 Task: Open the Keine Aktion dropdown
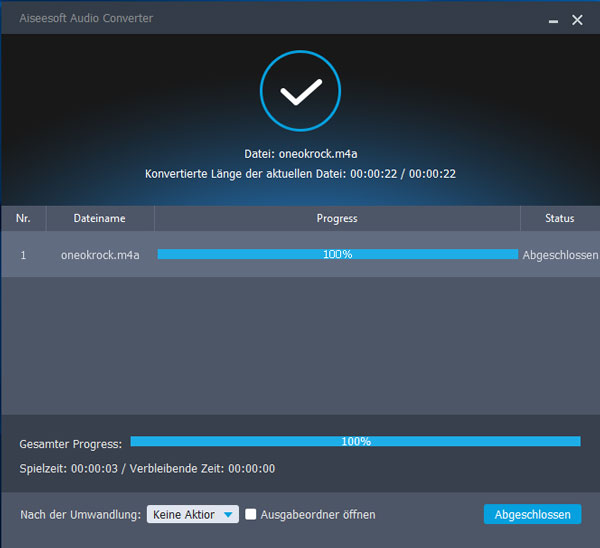coord(192,514)
